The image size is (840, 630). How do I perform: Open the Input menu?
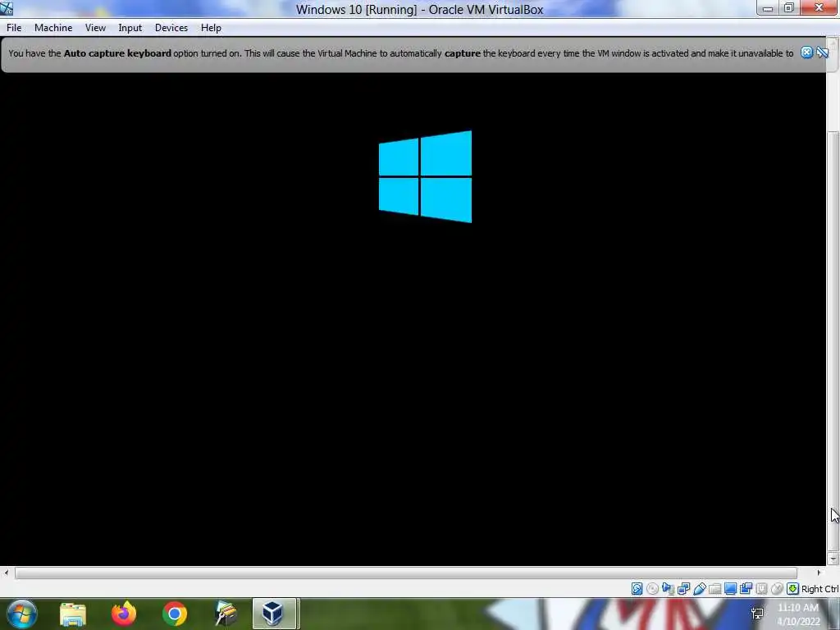[130, 28]
